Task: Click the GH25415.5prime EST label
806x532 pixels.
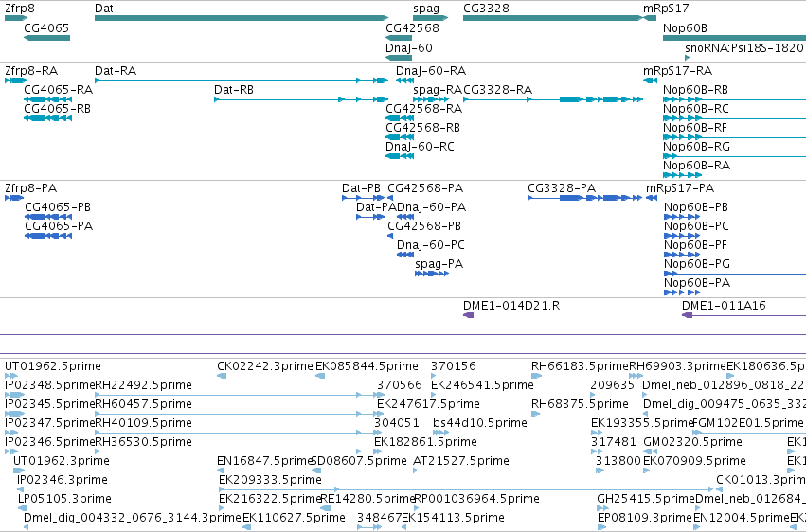Action: [646, 499]
